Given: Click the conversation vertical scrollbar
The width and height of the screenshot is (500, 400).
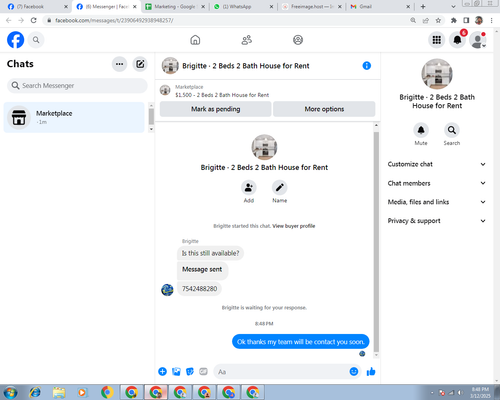Looking at the screenshot, I should (376, 242).
